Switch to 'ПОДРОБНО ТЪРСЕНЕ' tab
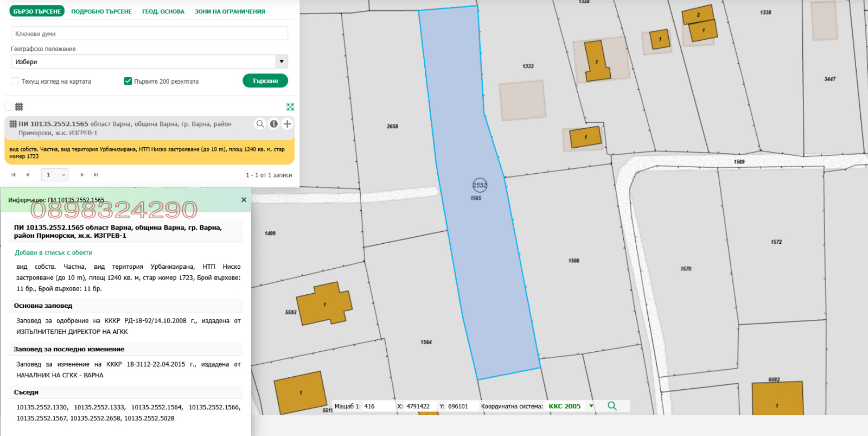The image size is (868, 436). tap(101, 11)
